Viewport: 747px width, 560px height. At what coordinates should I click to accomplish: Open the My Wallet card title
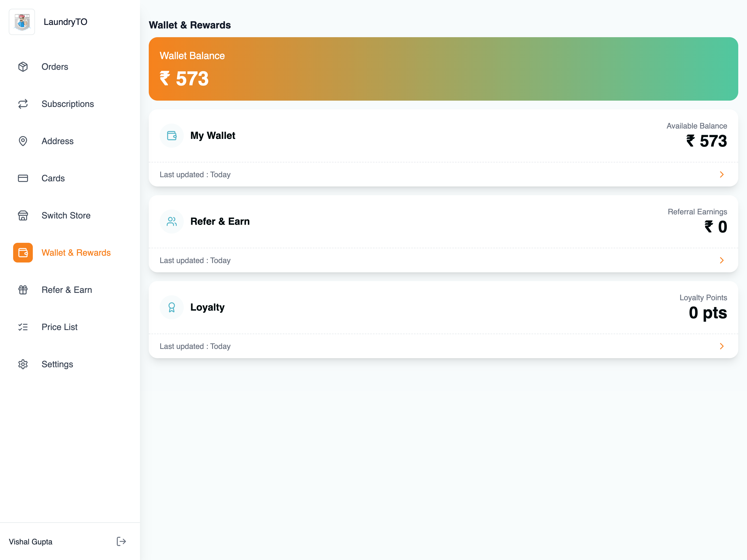tap(213, 136)
